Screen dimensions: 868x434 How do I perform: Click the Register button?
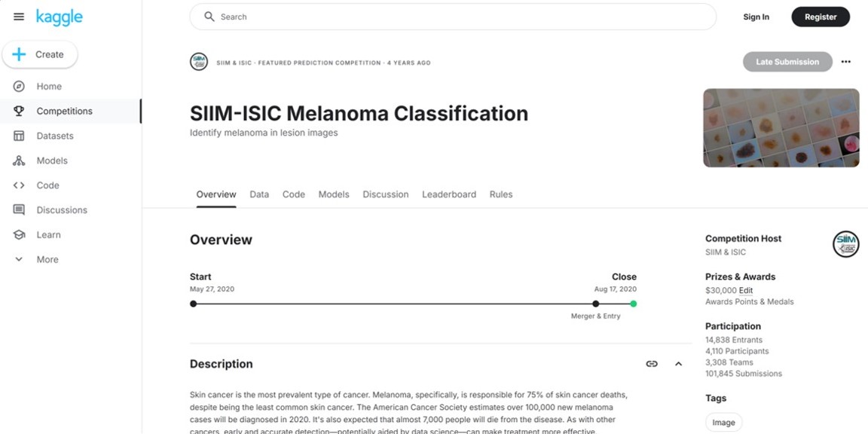click(x=821, y=17)
